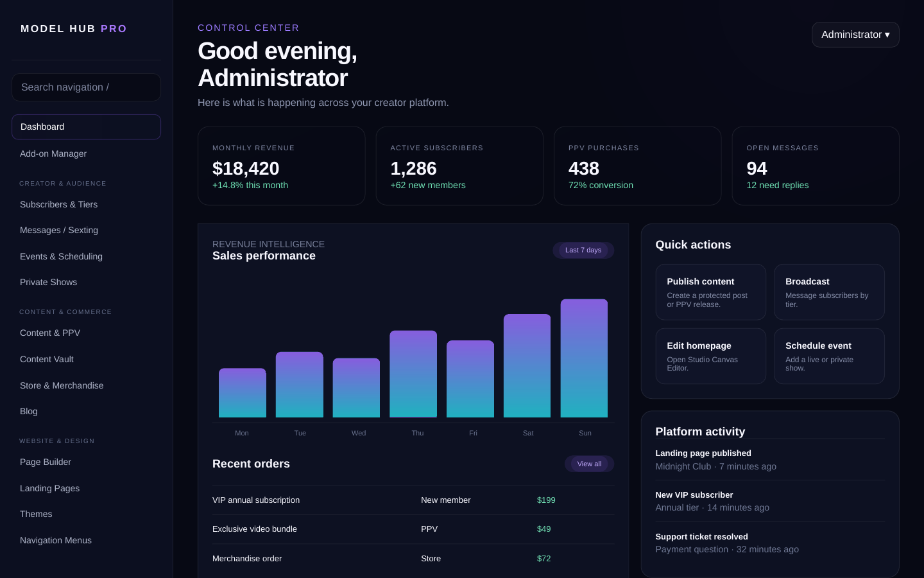Screen dimensions: 924x578
Task: Click the $199 order amount
Action: point(546,500)
